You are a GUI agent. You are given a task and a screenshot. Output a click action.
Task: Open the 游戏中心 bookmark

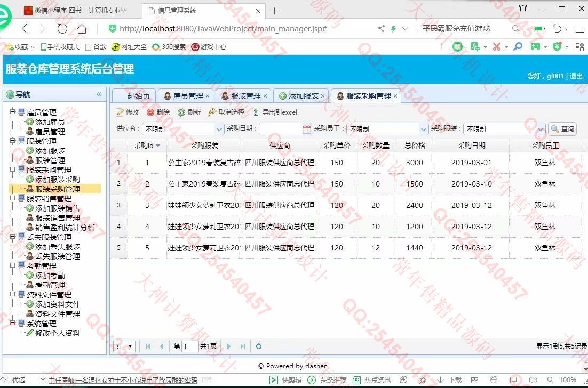(x=209, y=47)
